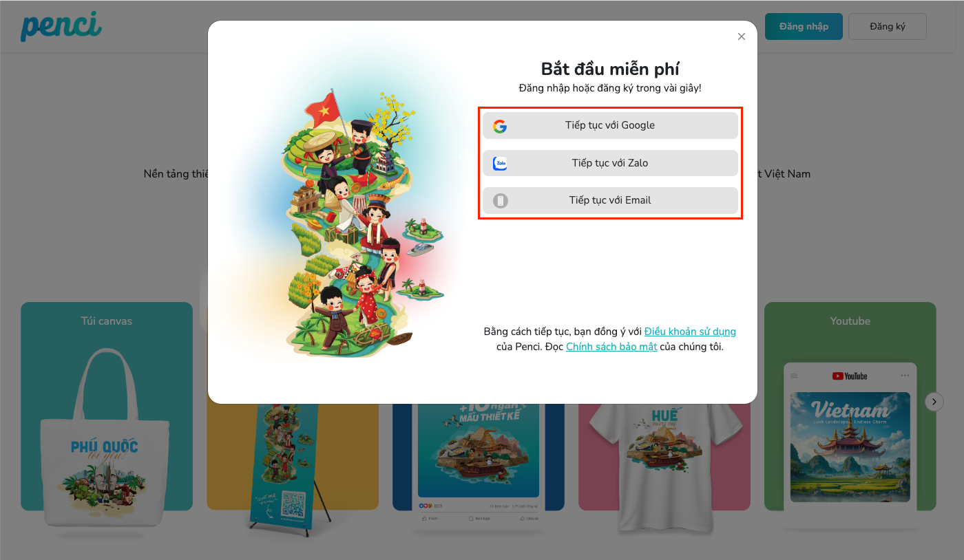The width and height of the screenshot is (964, 560).
Task: Click the Huế t-shirt design thumbnail
Action: pyautogui.click(x=664, y=468)
